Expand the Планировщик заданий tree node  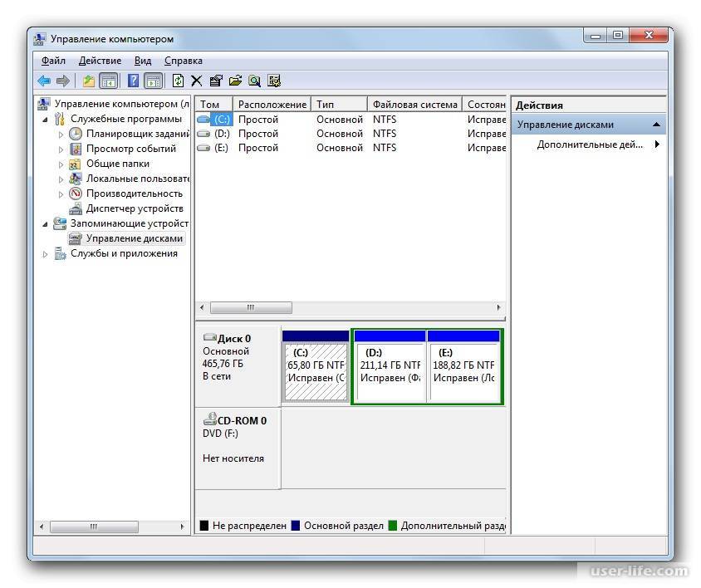[61, 135]
